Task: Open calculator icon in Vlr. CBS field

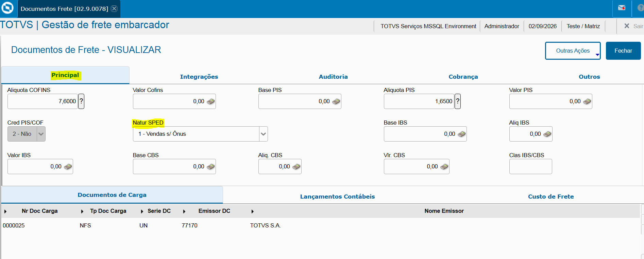Action: (x=444, y=167)
